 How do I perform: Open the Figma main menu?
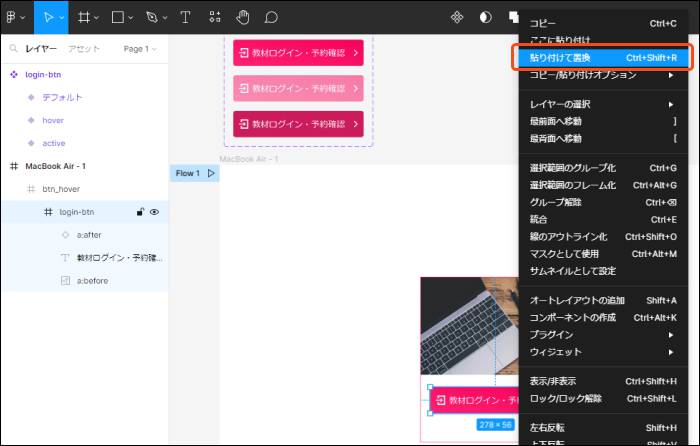pyautogui.click(x=14, y=17)
